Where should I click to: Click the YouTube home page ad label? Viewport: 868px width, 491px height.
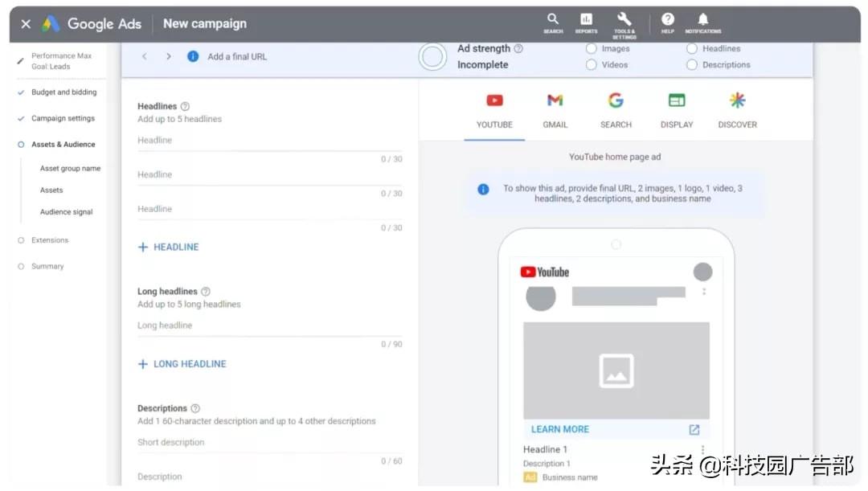pyautogui.click(x=615, y=158)
